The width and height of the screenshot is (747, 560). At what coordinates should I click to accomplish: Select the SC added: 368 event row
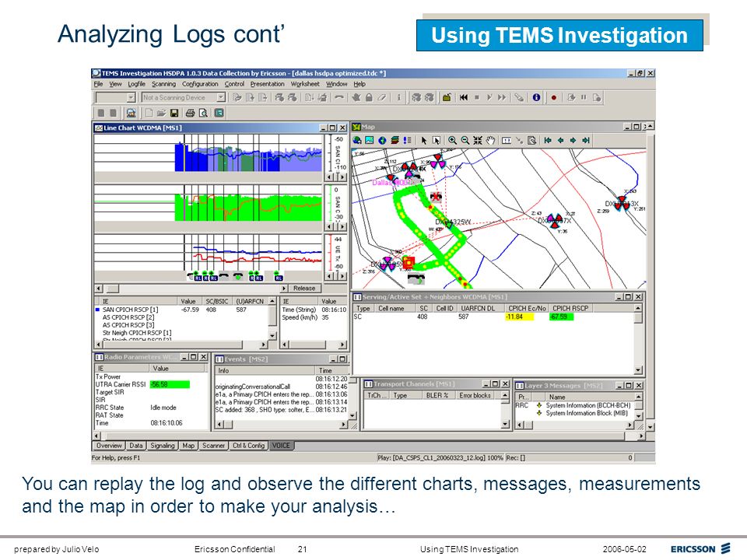(281, 410)
